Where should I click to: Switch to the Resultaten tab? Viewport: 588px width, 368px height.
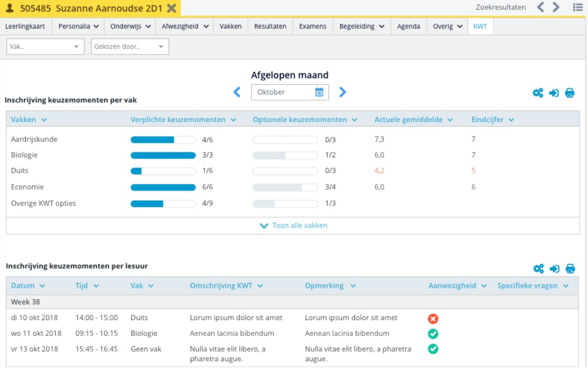click(270, 26)
